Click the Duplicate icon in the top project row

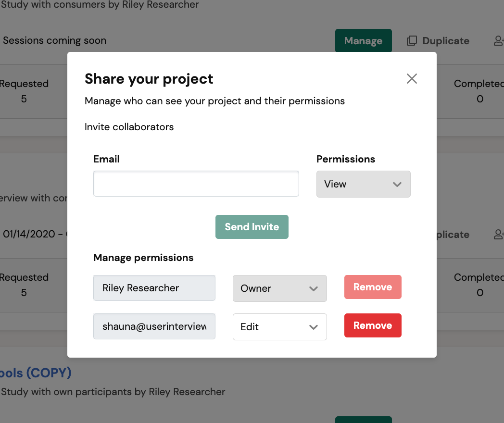412,41
